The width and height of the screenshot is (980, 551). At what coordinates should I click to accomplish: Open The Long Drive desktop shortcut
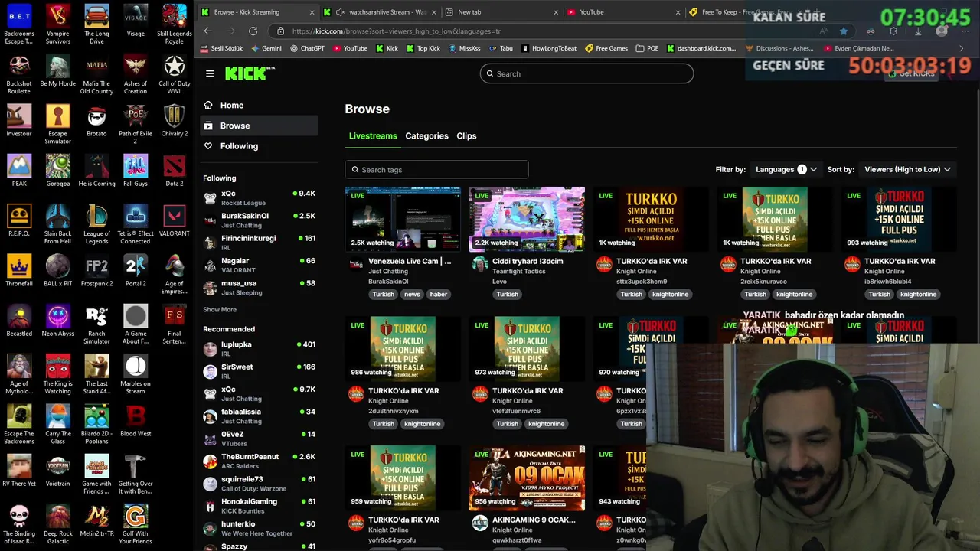(x=96, y=24)
